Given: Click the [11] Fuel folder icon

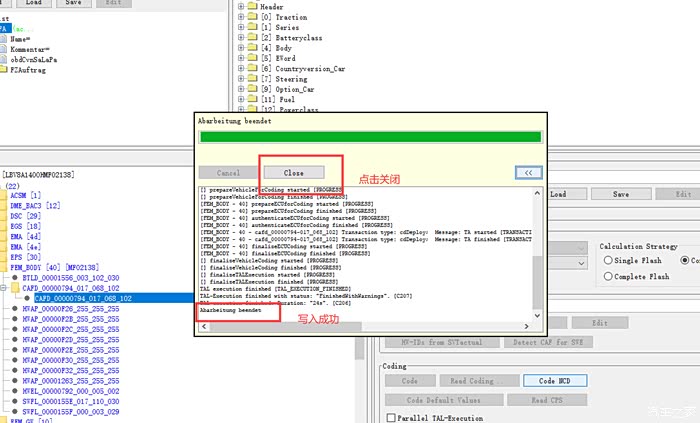Looking at the screenshot, I should [x=253, y=99].
